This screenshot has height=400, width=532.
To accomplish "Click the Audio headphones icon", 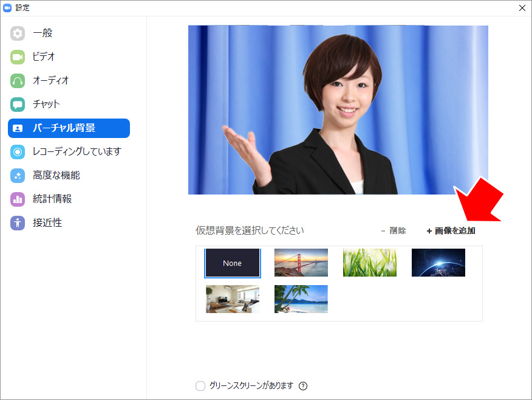I will click(18, 81).
